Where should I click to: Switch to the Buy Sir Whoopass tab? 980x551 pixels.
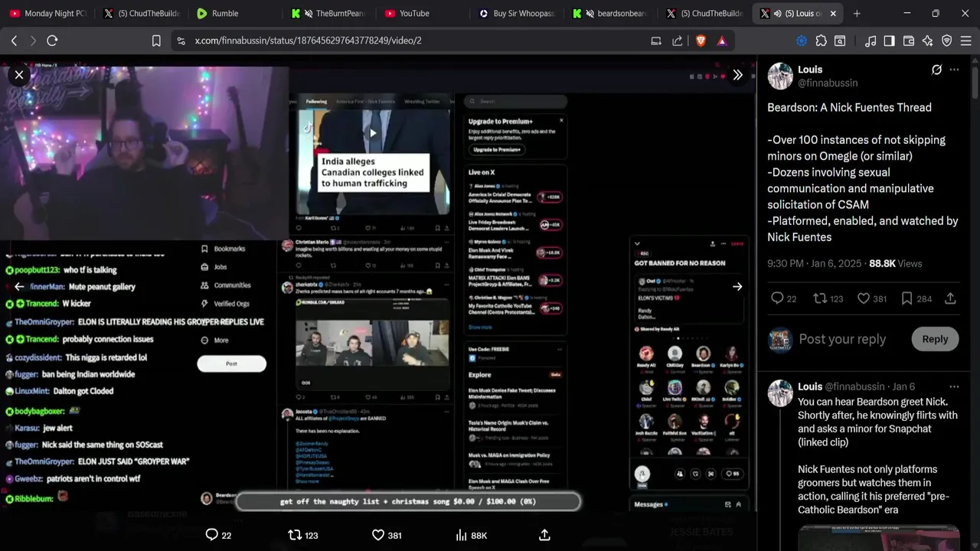click(517, 13)
